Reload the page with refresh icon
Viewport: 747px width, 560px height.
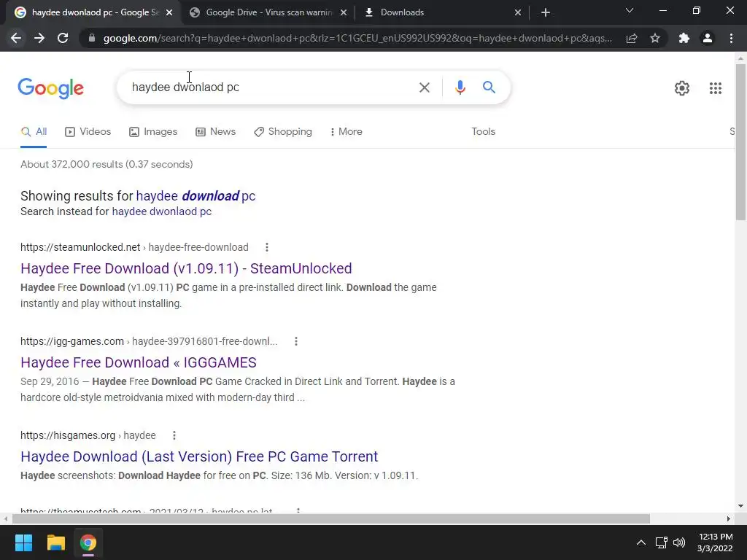(x=63, y=38)
